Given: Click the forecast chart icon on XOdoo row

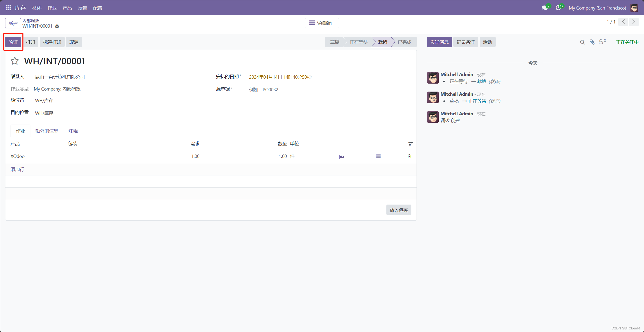Looking at the screenshot, I should point(342,157).
